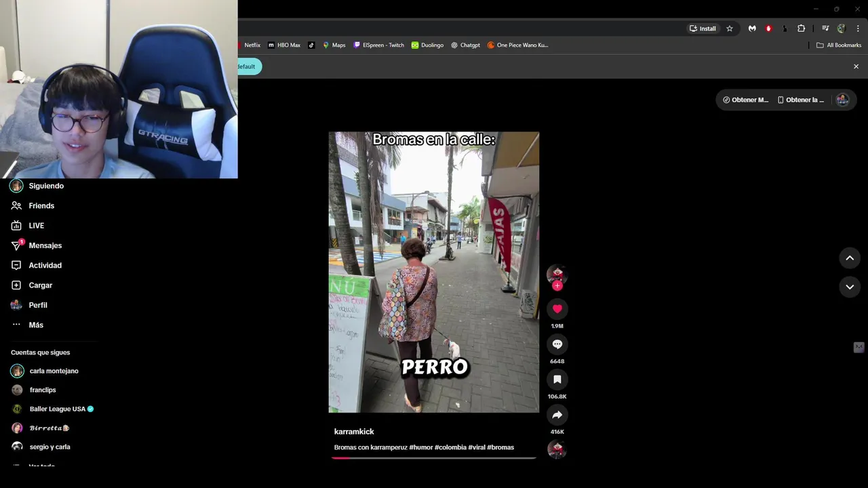Open the ElSpreen - Twitch bookmark

tap(379, 45)
